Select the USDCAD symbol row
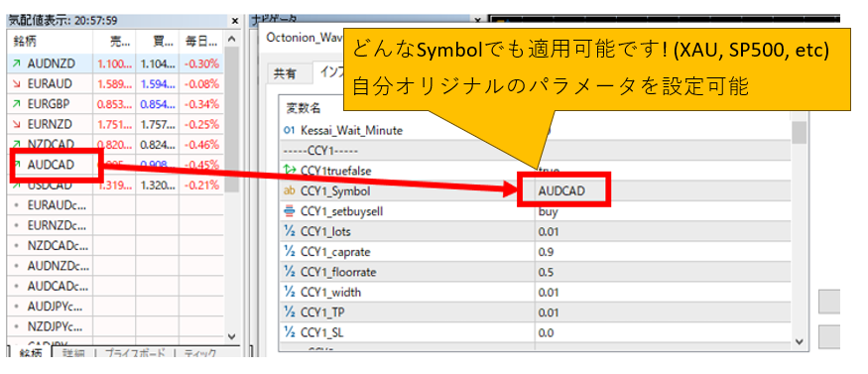 115,185
